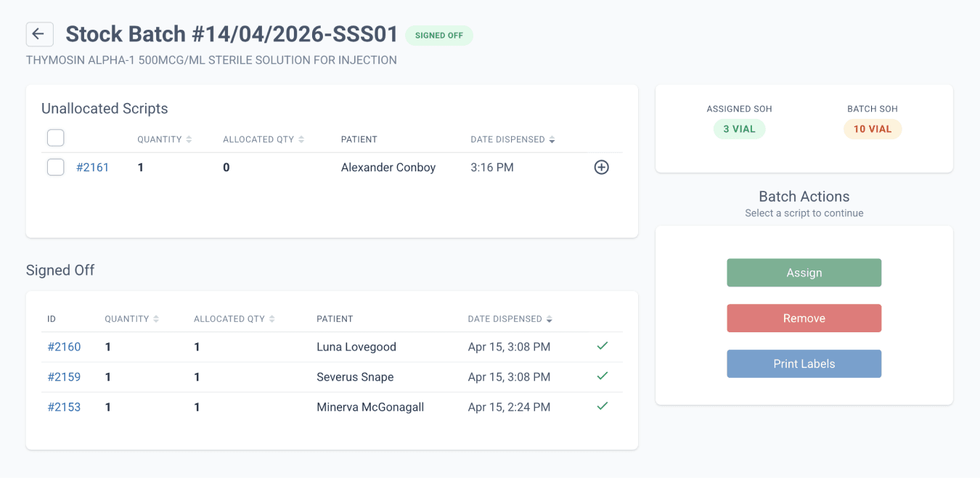Image resolution: width=980 pixels, height=478 pixels.
Task: Click the ID column header
Action: tap(52, 319)
